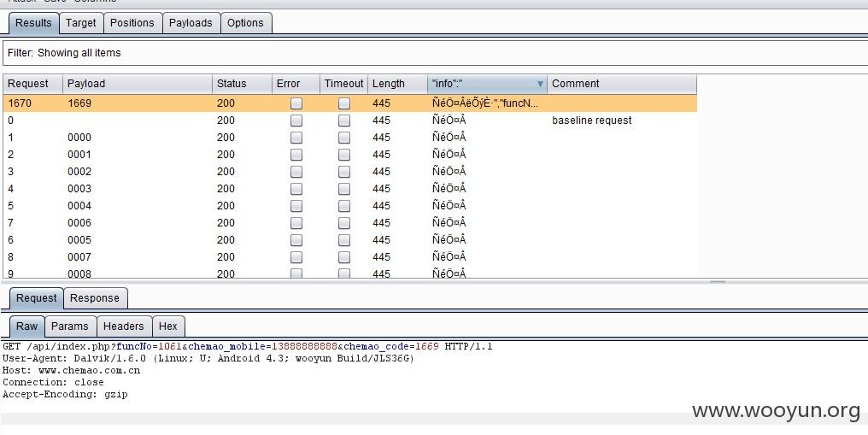Toggle Error checkbox for payload 0004
Screen dimensions: 868x435
[x=296, y=207]
